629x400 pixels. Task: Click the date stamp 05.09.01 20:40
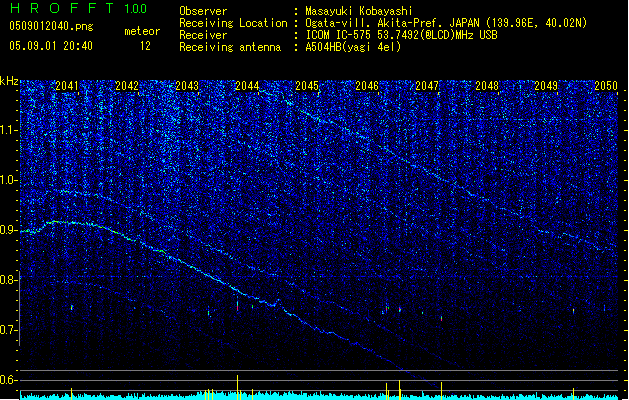[x=51, y=46]
